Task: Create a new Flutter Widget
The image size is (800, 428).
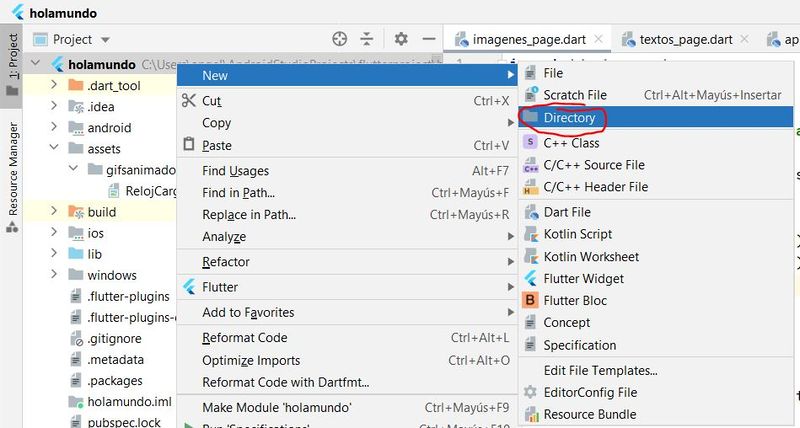Action: (x=656, y=279)
